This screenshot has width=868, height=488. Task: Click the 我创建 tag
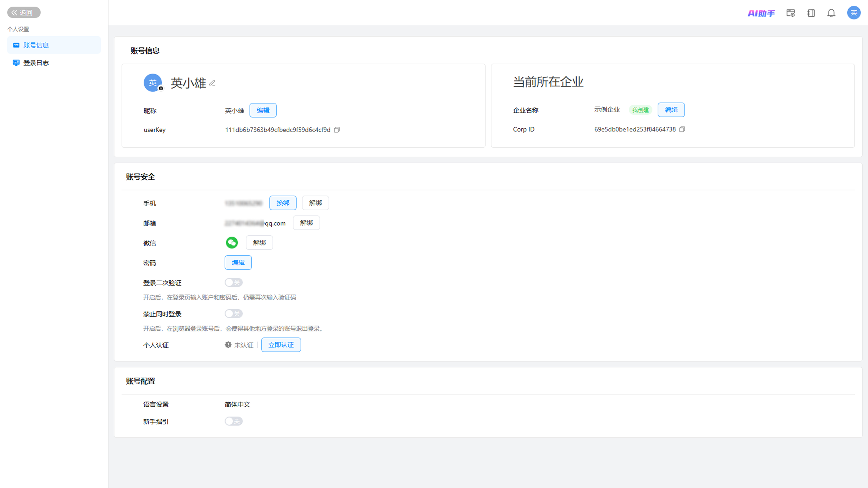pyautogui.click(x=640, y=110)
